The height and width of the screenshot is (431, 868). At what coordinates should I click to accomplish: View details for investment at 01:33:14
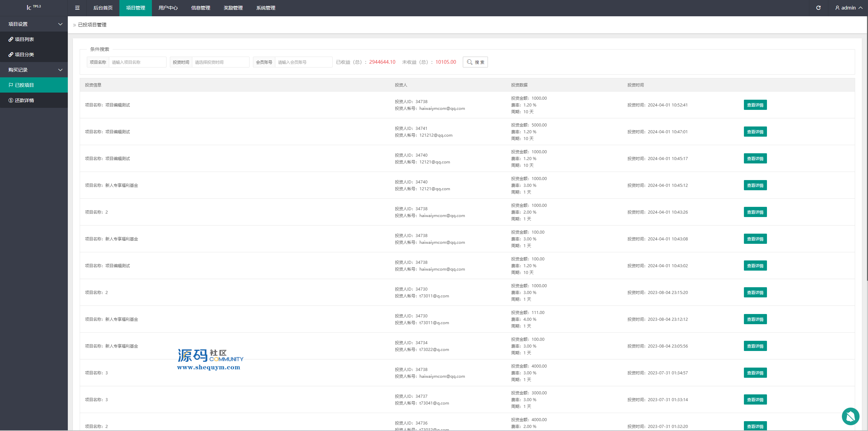[x=755, y=400]
